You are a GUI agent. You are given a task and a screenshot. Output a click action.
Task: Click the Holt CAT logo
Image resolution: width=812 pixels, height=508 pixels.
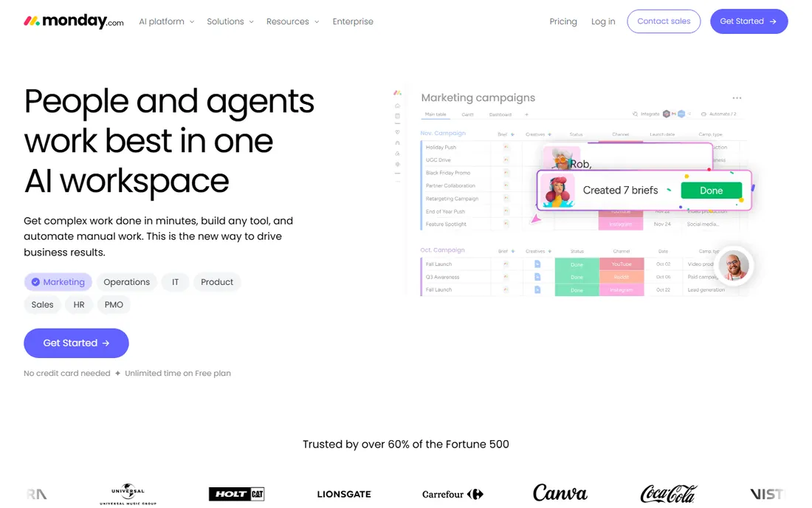pyautogui.click(x=237, y=494)
